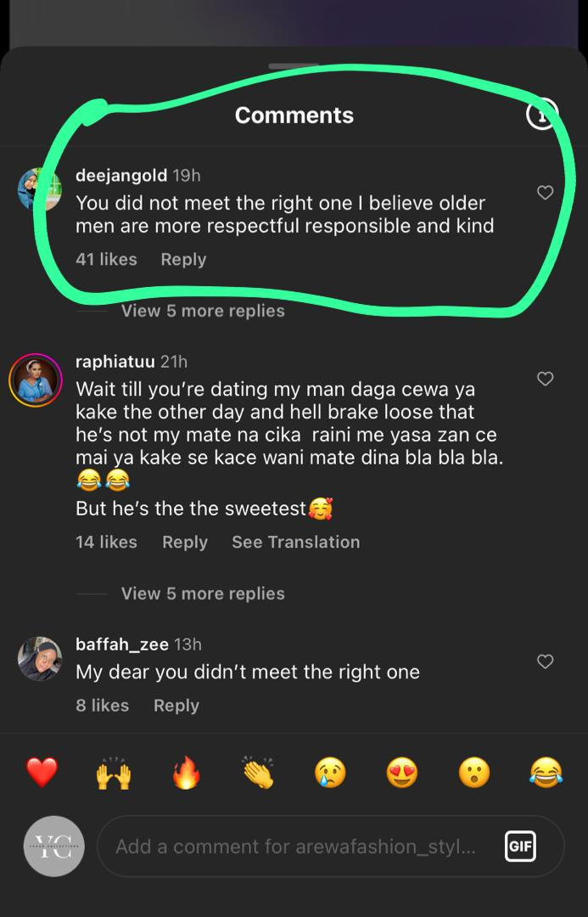
Task: Insert heart eyes emoji reaction
Action: [x=401, y=773]
